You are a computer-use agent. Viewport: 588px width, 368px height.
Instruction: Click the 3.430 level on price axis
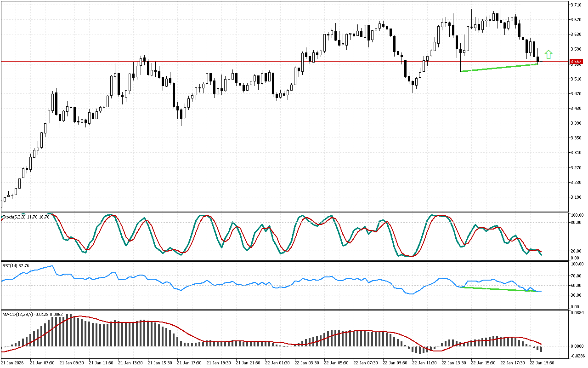point(576,109)
